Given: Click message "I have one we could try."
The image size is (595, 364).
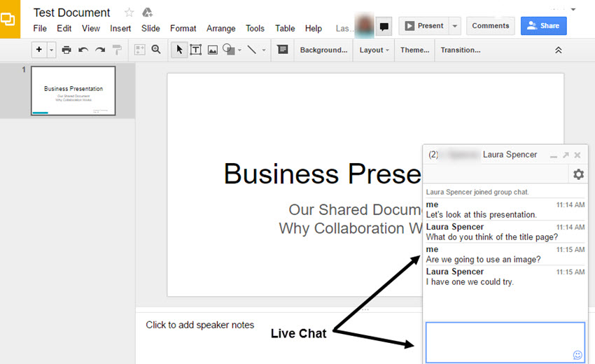Looking at the screenshot, I should 470,282.
